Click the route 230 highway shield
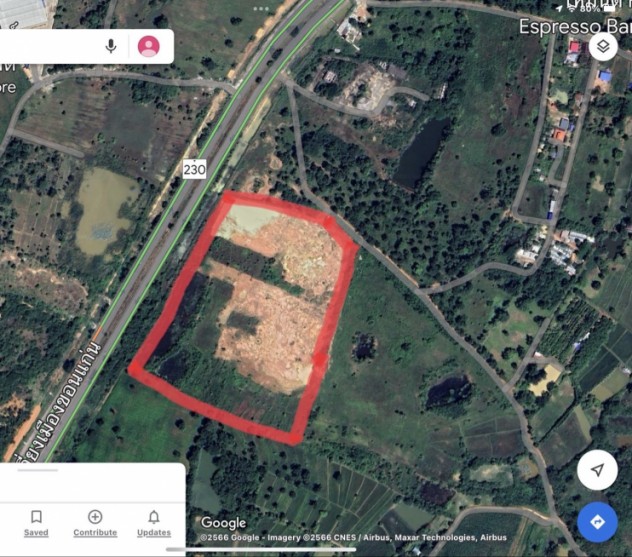Viewport: 632px width, 557px height. point(195,169)
